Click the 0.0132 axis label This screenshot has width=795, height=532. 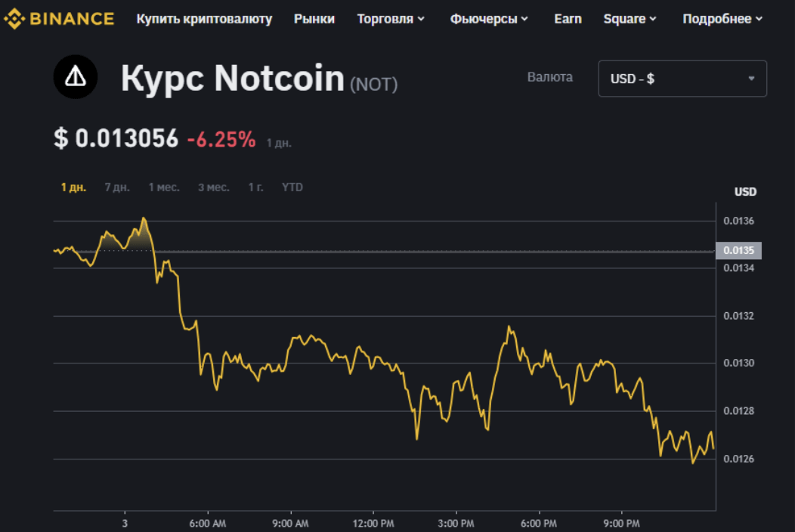click(x=739, y=315)
